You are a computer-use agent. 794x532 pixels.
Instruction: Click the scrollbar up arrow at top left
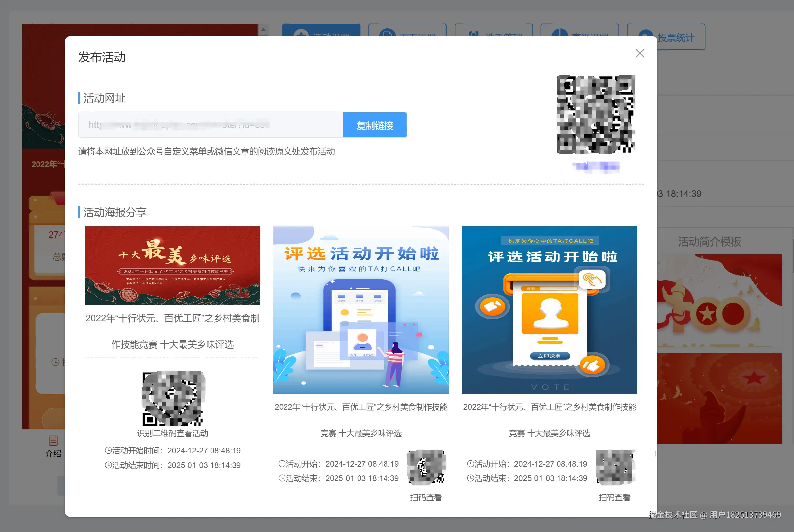(x=263, y=29)
